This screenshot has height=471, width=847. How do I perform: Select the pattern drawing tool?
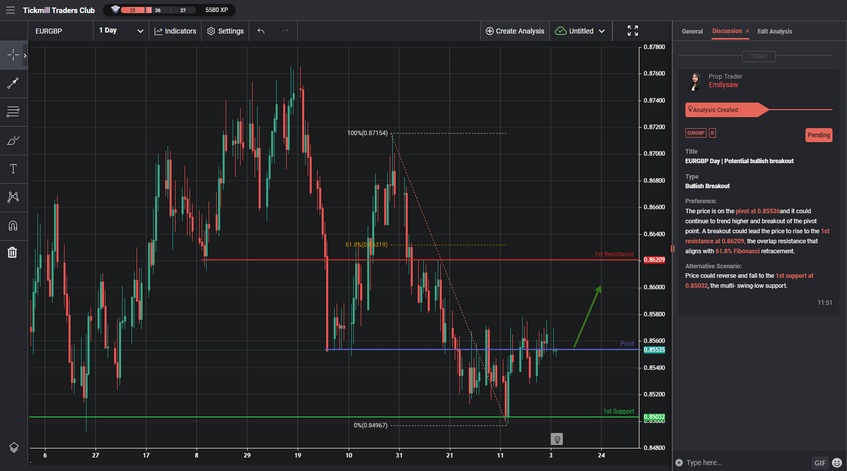coord(13,197)
